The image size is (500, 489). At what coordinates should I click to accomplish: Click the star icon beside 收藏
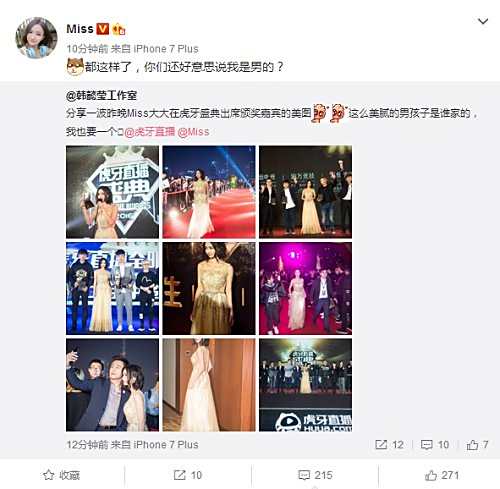[49, 475]
